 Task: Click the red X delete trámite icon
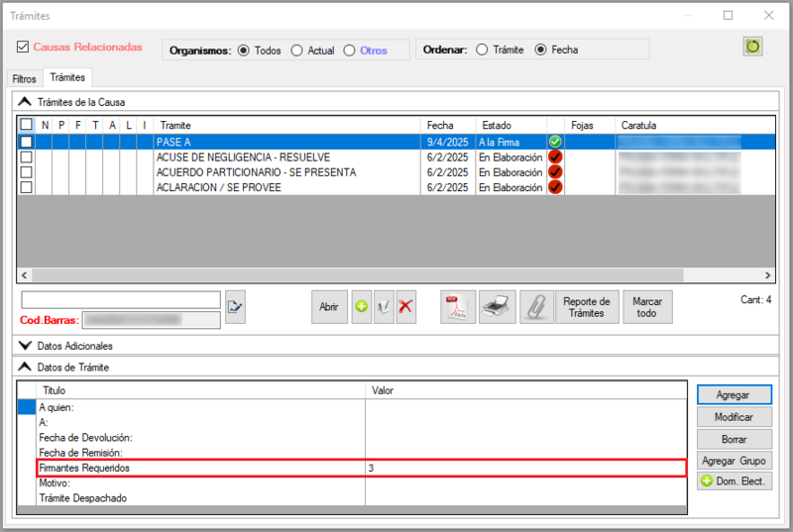405,307
